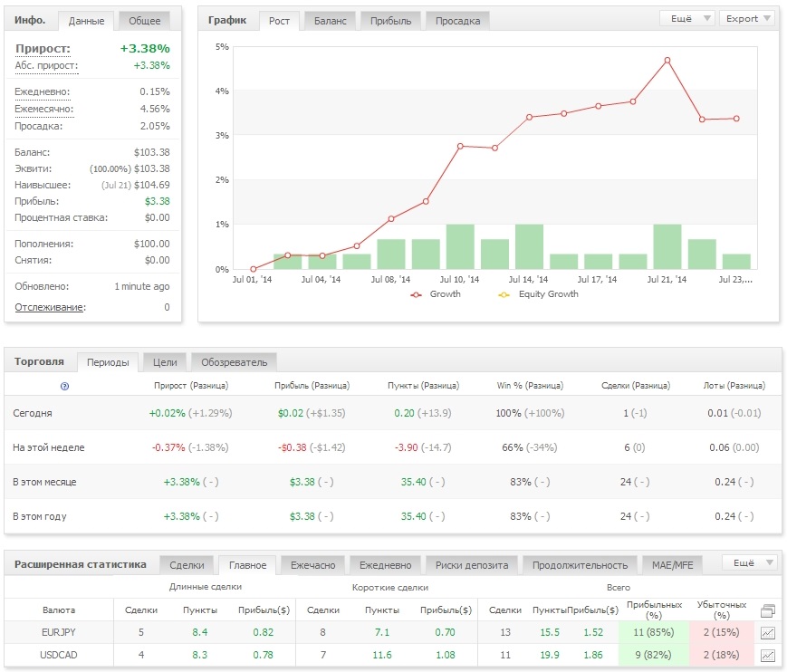Click the Валюта column header
The height and width of the screenshot is (672, 787).
(59, 610)
